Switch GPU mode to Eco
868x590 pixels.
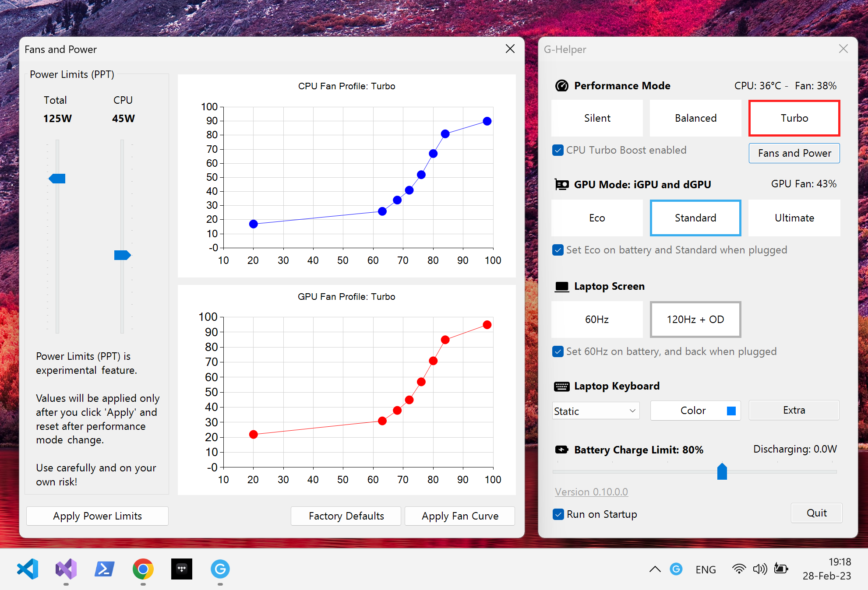(597, 218)
